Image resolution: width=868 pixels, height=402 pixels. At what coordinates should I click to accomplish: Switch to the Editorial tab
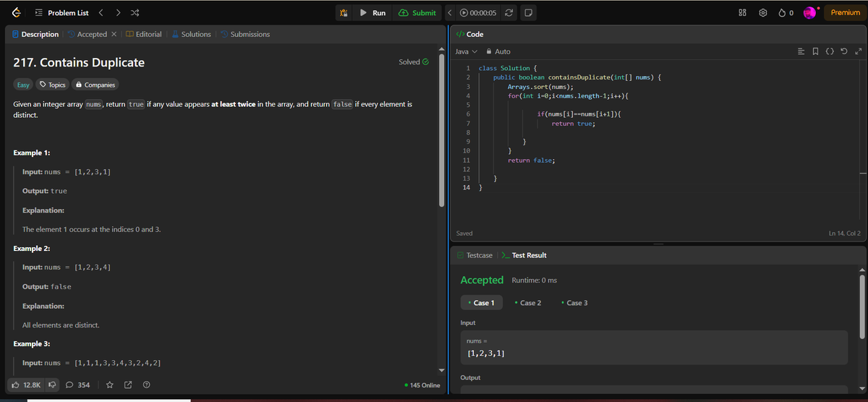145,34
